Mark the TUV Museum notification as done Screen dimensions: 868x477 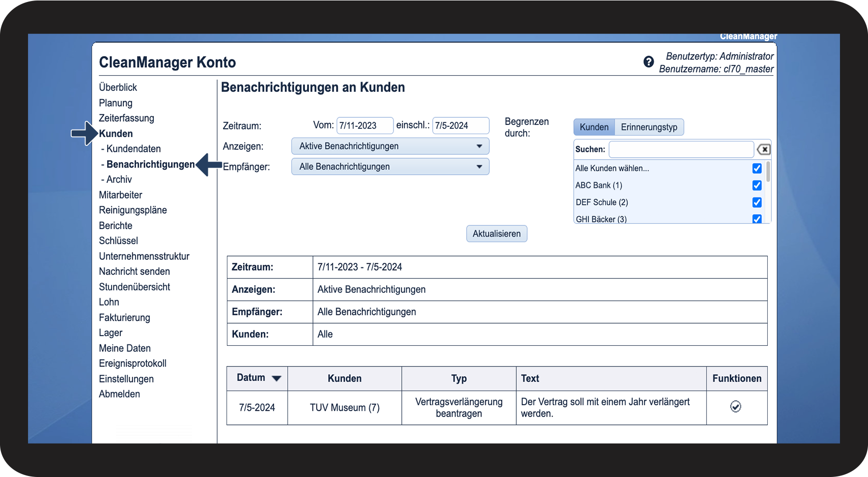(735, 407)
